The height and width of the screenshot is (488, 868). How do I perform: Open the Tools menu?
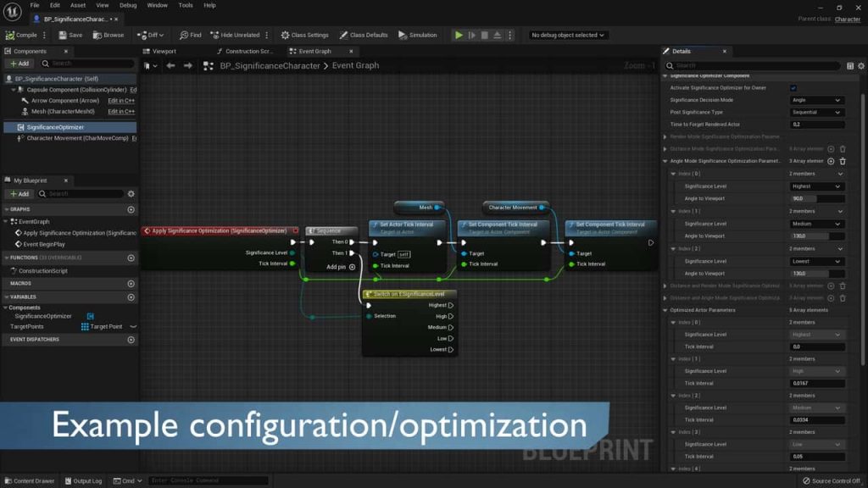pyautogui.click(x=186, y=5)
